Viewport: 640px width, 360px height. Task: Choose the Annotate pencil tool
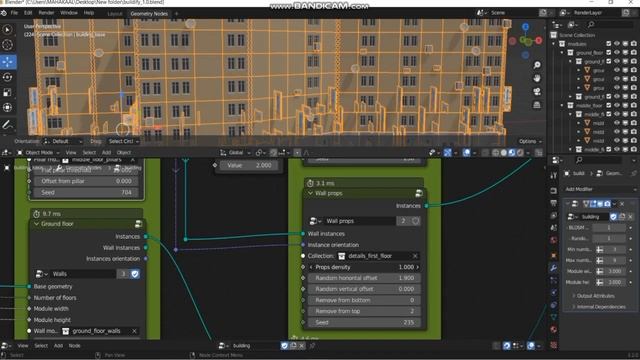point(7,125)
